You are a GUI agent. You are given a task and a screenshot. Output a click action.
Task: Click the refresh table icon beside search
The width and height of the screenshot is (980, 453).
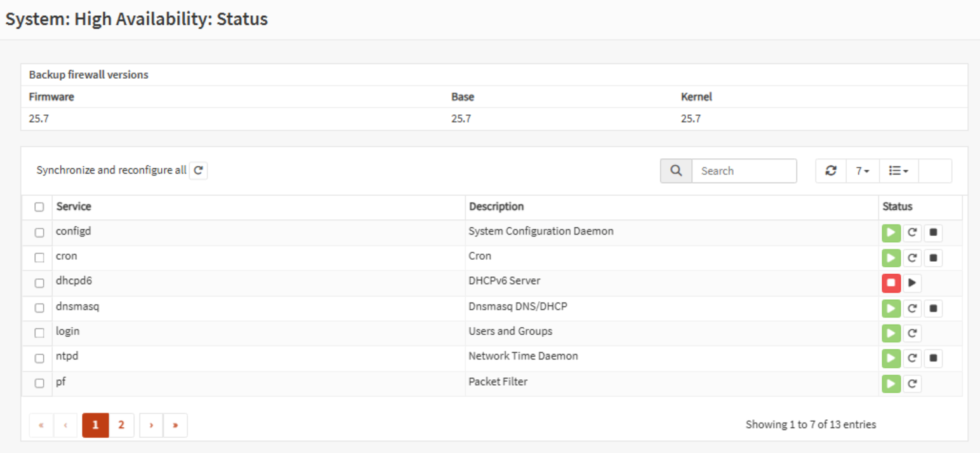pos(831,171)
